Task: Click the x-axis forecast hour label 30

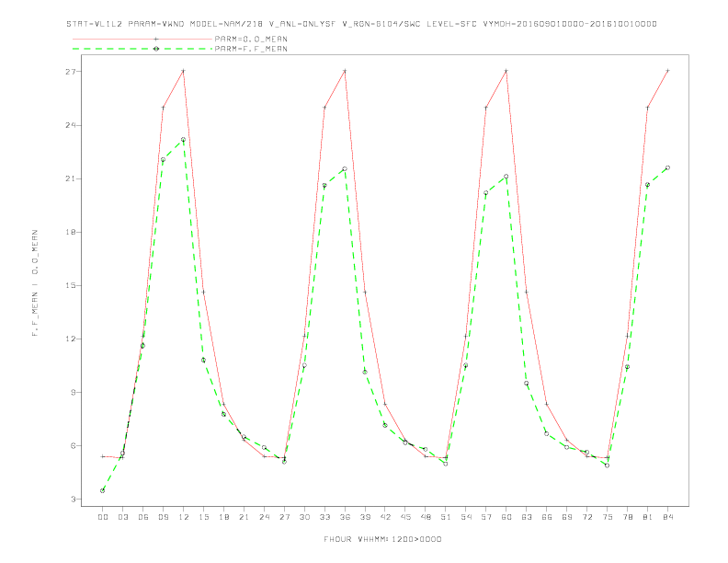Action: 304,517
